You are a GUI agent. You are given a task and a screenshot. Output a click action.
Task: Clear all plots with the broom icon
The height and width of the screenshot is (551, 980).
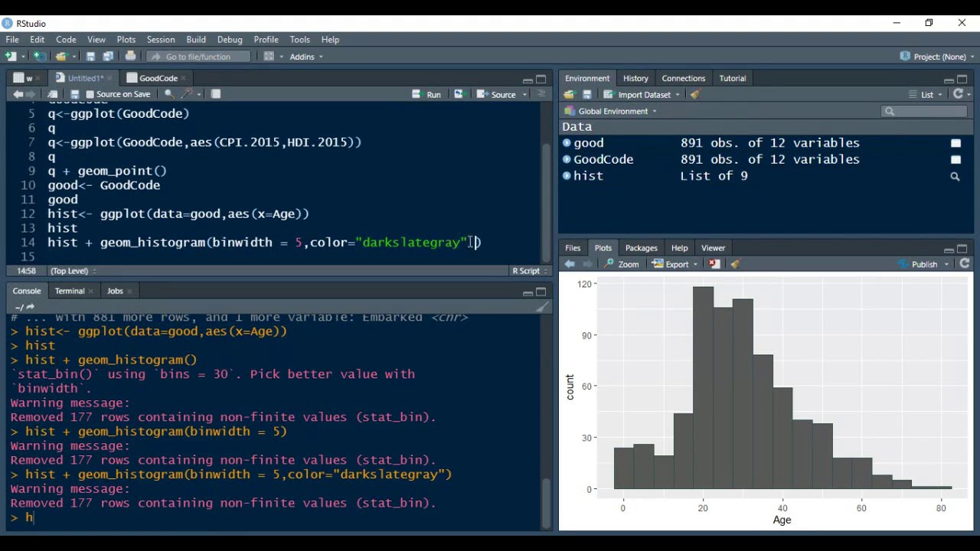[735, 264]
